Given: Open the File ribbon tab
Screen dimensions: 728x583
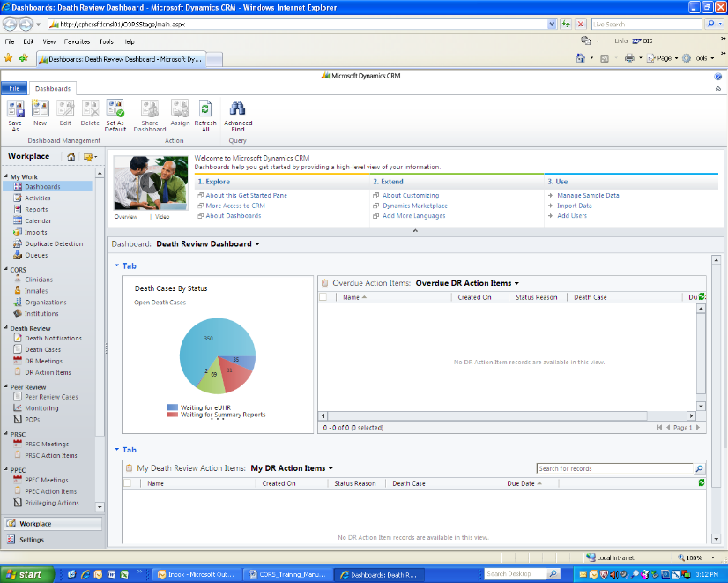Looking at the screenshot, I should (x=14, y=88).
